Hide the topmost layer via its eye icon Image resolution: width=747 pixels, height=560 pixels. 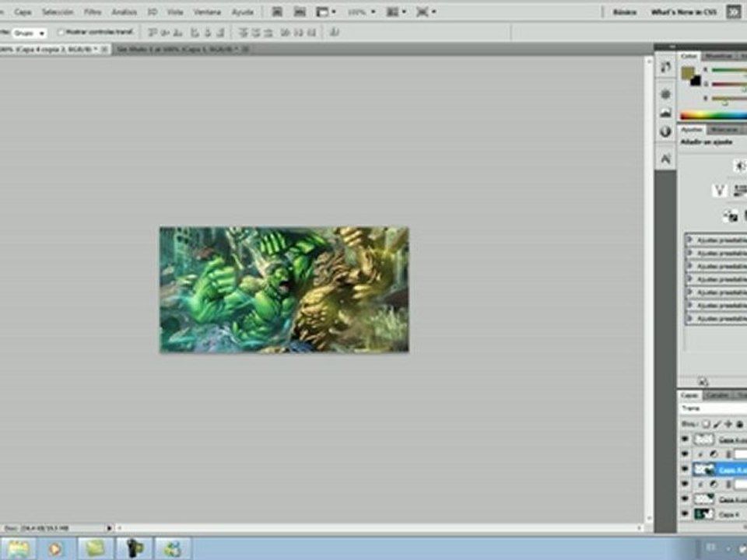[x=685, y=439]
